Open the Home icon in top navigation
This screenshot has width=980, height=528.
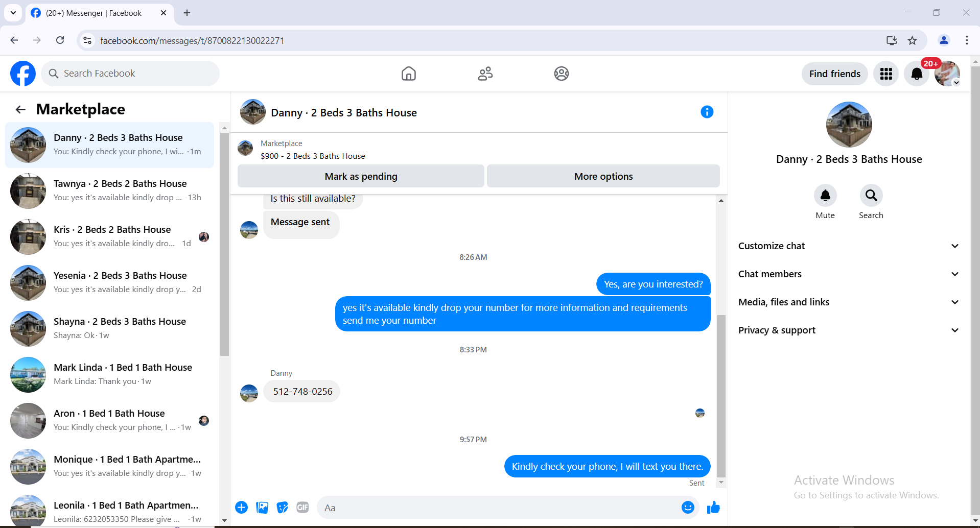(x=409, y=74)
